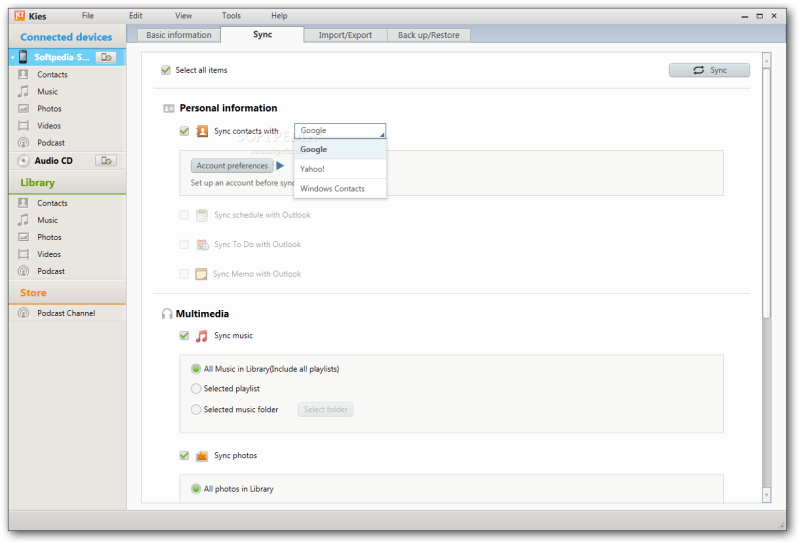This screenshot has height=544, width=800.
Task: Select Yahoo! from the contacts dropdown list
Action: click(313, 169)
